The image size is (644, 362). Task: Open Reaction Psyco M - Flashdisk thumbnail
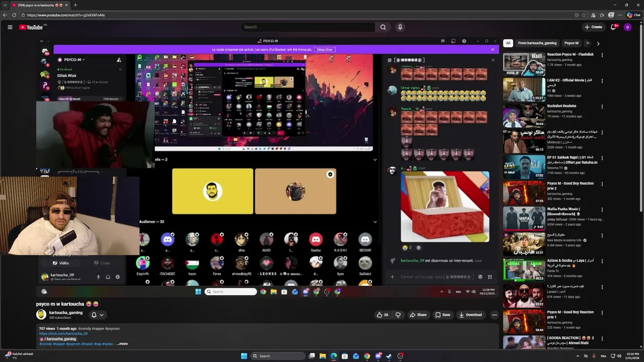524,63
